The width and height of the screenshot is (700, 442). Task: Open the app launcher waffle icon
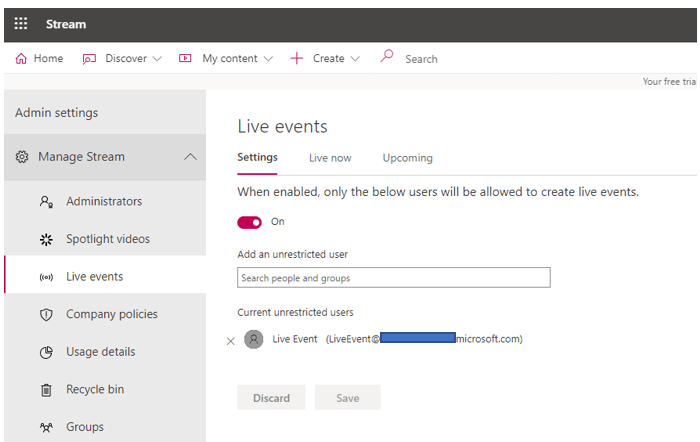(x=20, y=24)
